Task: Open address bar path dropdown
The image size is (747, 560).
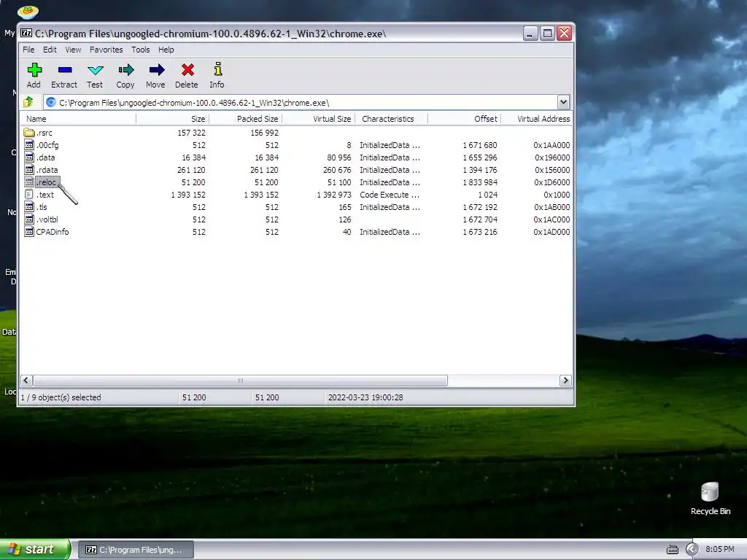Action: (x=563, y=102)
